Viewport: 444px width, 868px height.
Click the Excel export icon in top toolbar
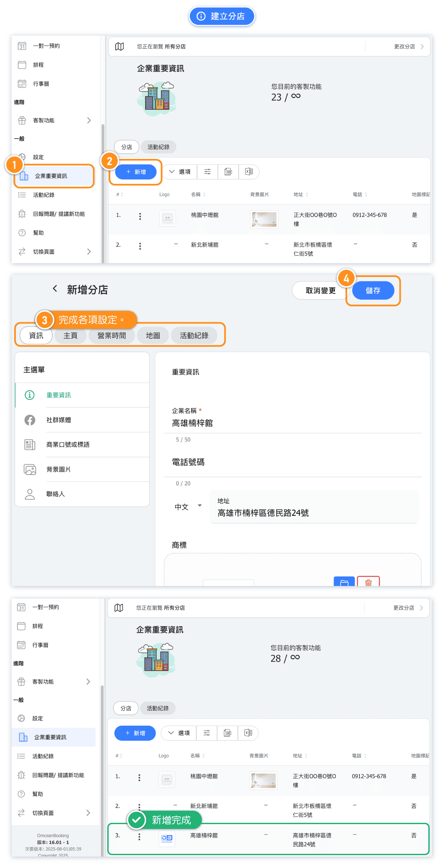pos(249,172)
